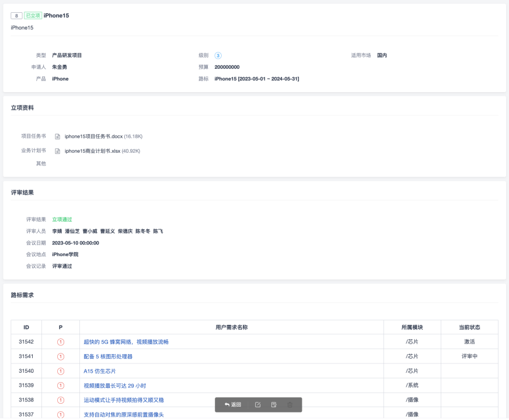Click the budget value 200000000

point(227,67)
